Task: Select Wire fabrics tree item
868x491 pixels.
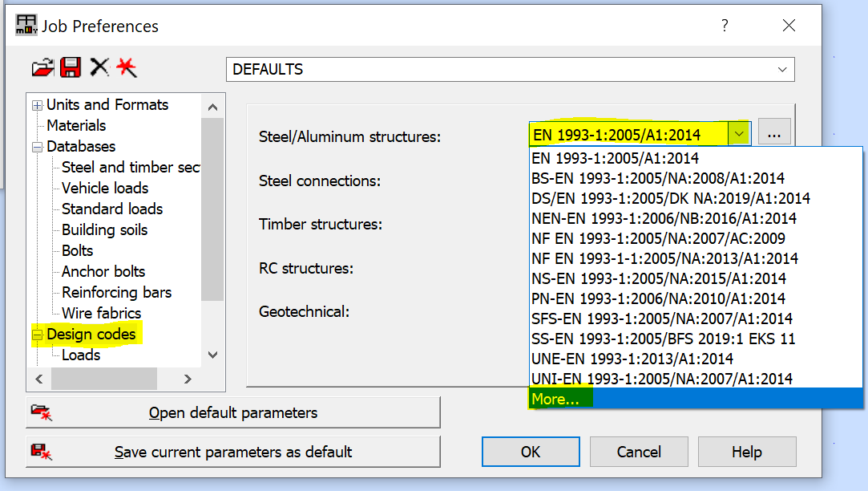Action: pos(101,313)
